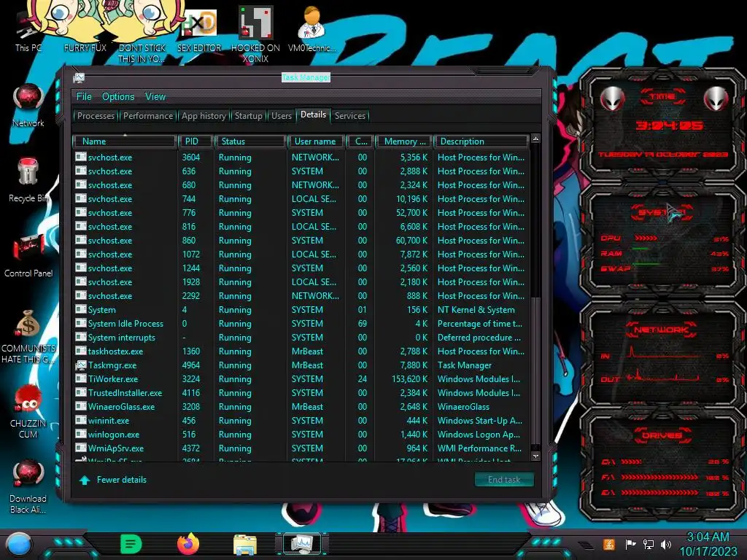Click the network tray icon
Screen dimensions: 747x560
(648, 544)
